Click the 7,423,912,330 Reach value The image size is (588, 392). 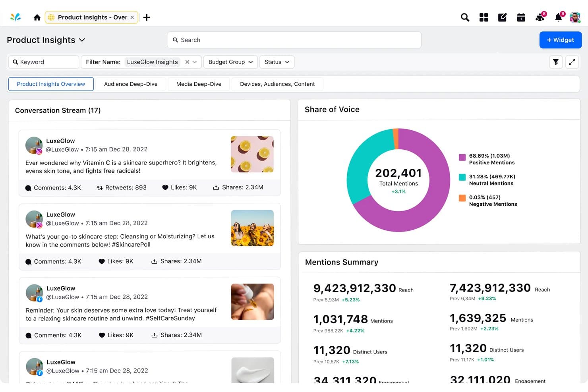click(x=490, y=288)
